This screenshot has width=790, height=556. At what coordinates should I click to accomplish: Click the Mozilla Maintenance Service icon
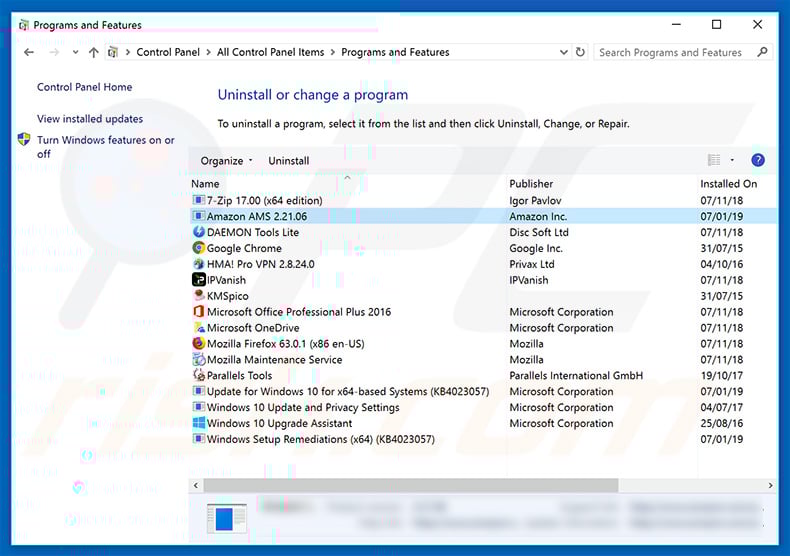[199, 360]
